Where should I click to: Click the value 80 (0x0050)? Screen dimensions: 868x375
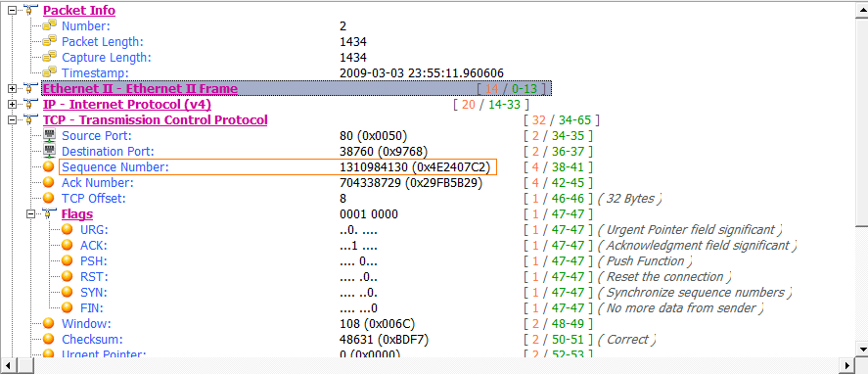[x=373, y=135]
